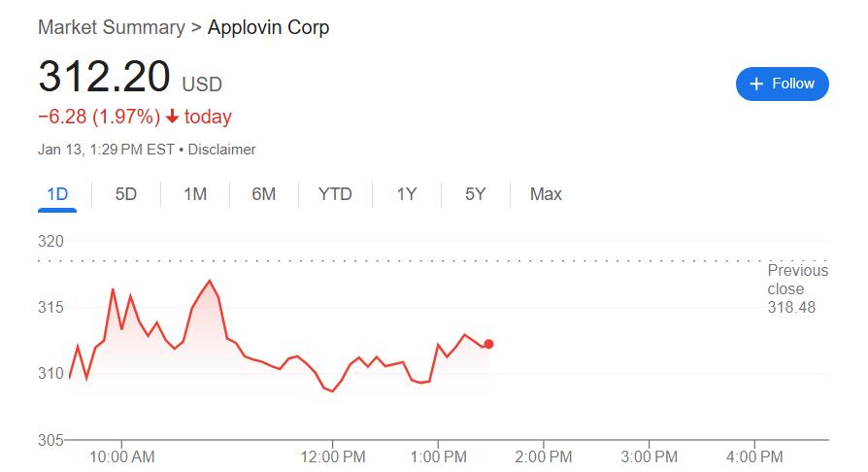Click the Disclaimer link
868x472 pixels.
coord(221,150)
